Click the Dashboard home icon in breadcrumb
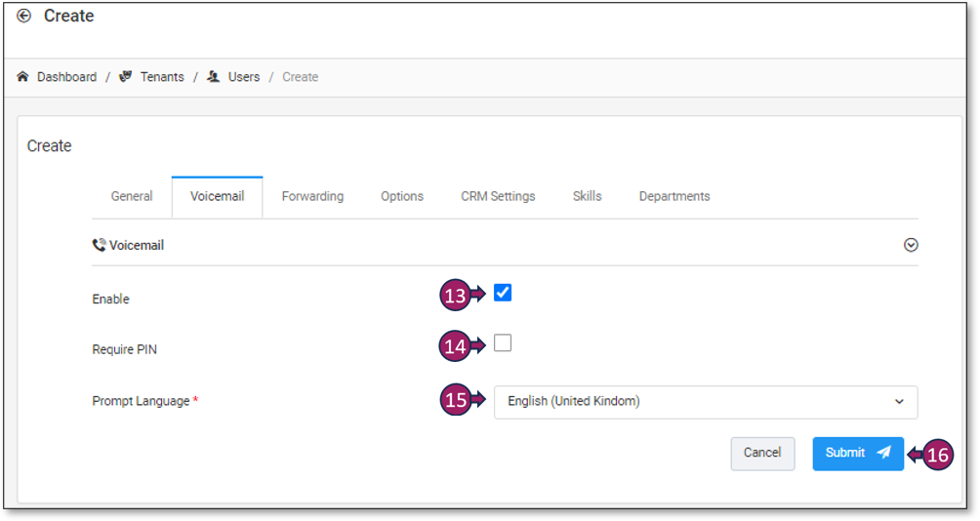The height and width of the screenshot is (521, 980). pyautogui.click(x=23, y=77)
